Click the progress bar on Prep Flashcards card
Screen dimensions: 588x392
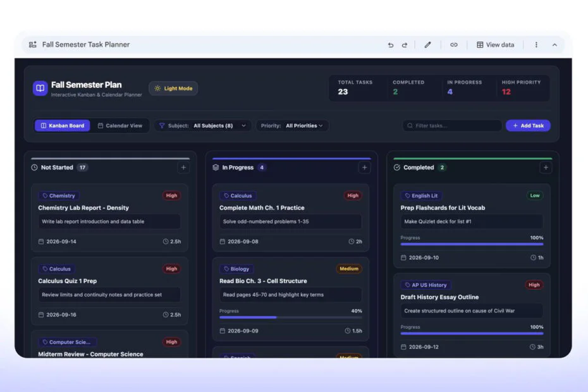[472, 244]
